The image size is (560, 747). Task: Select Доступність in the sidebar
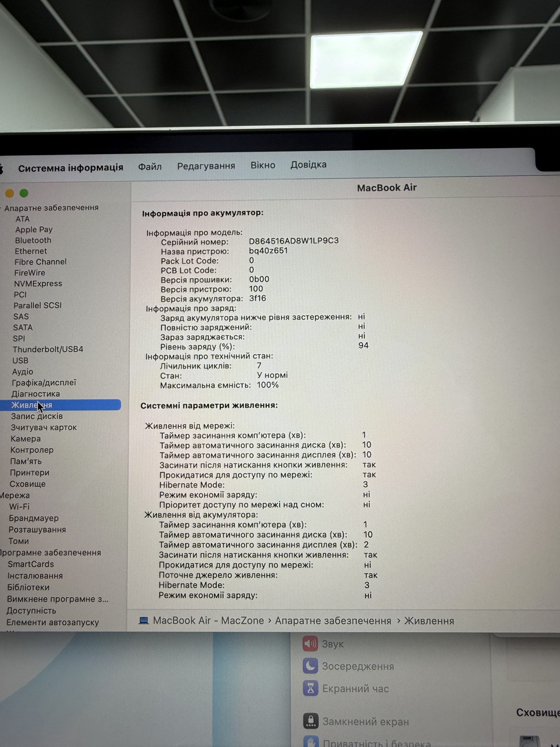(x=31, y=610)
